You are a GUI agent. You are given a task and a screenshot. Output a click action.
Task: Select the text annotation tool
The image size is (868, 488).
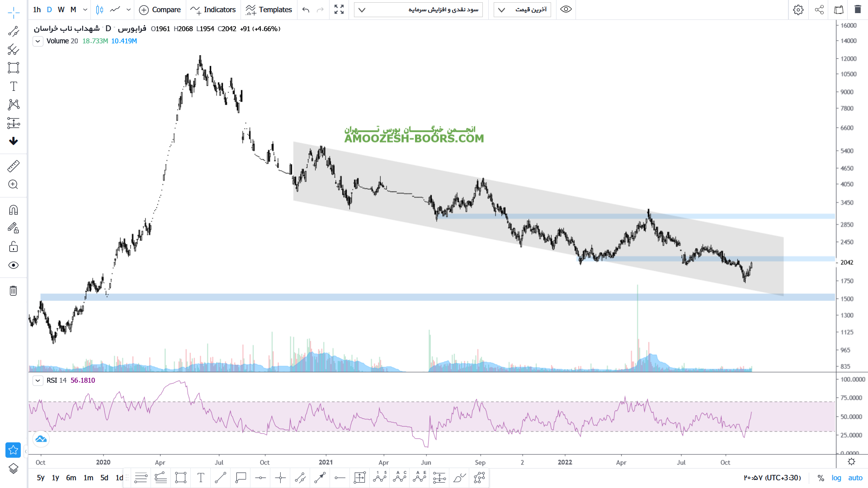point(14,86)
